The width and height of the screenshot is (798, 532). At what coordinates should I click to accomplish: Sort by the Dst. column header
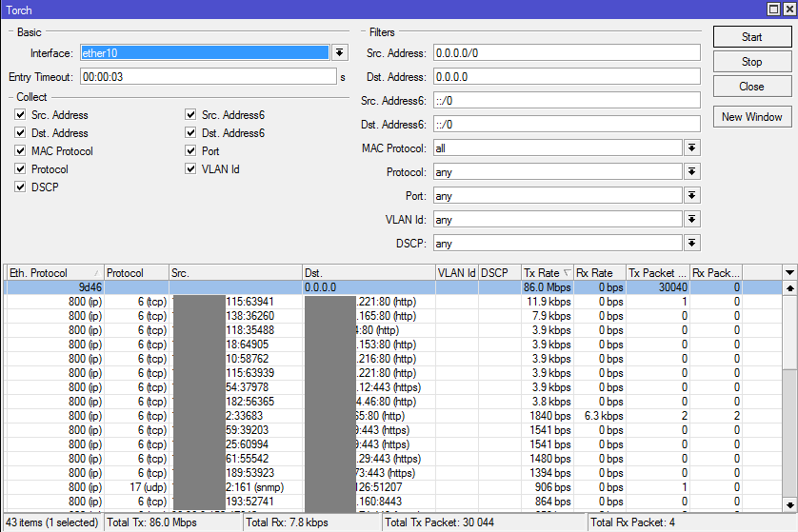pyautogui.click(x=369, y=273)
